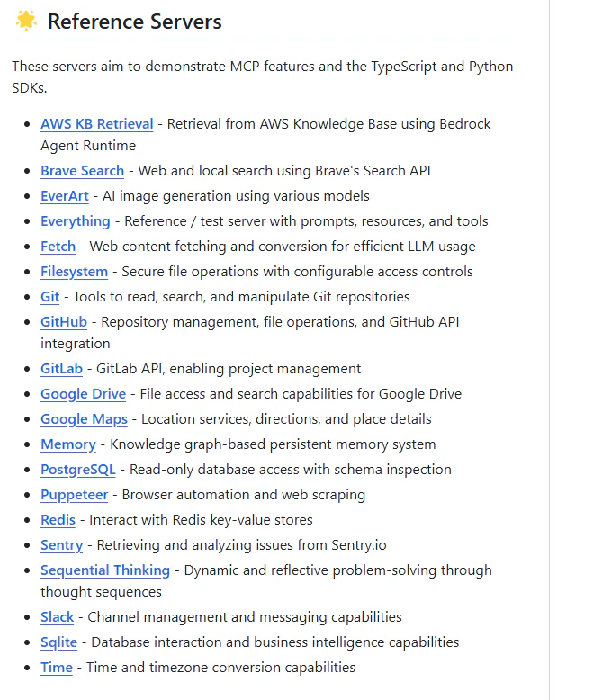The image size is (594, 700).
Task: Open the Slack server link
Action: coord(58,617)
